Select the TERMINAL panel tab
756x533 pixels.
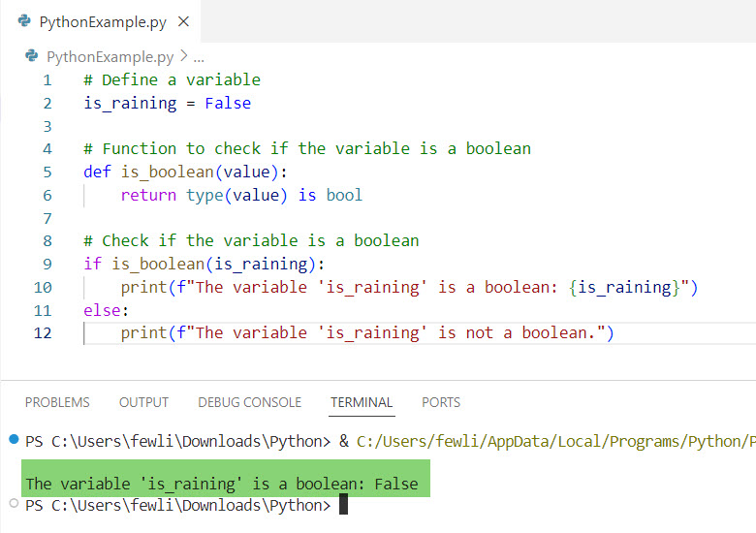pos(362,402)
